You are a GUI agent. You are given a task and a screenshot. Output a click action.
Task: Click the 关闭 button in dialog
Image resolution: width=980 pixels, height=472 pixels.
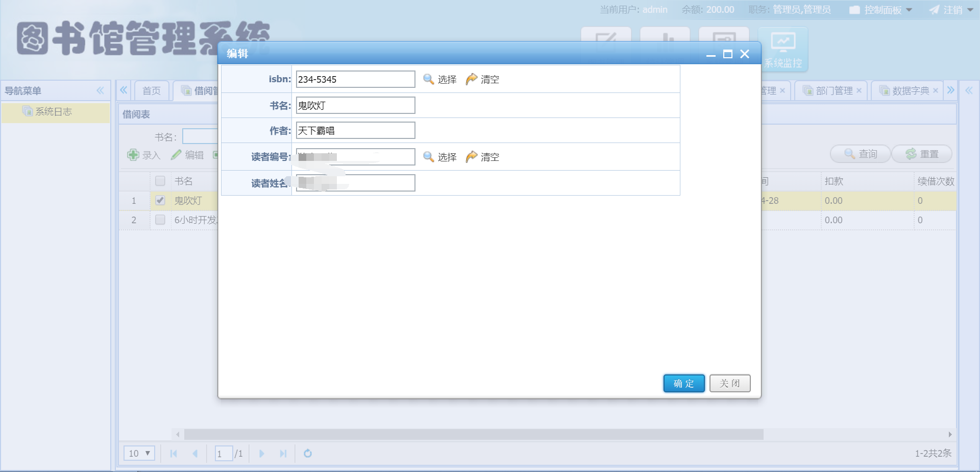[x=730, y=383]
